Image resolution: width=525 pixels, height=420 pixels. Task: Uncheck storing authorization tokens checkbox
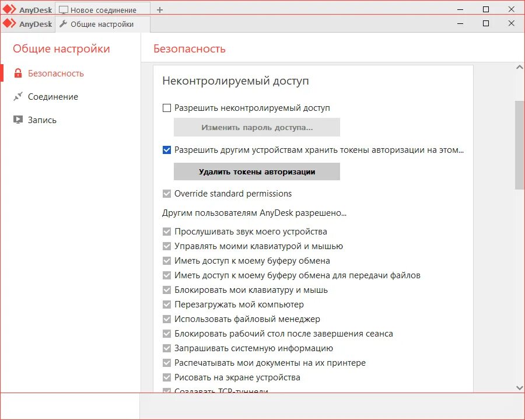(167, 150)
